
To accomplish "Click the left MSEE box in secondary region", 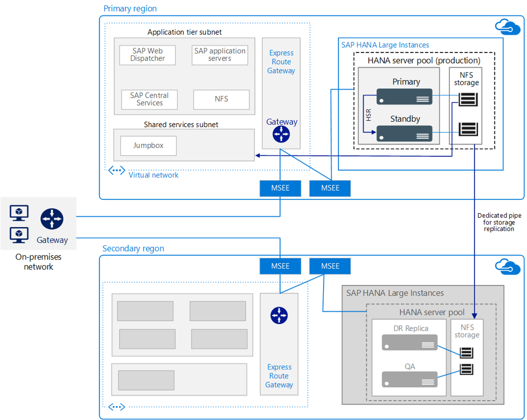I will tap(280, 266).
